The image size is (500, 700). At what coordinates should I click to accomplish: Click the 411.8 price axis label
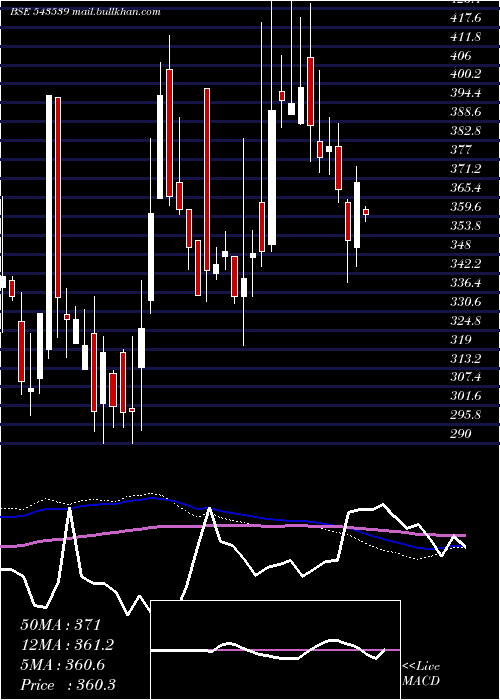[x=466, y=37]
